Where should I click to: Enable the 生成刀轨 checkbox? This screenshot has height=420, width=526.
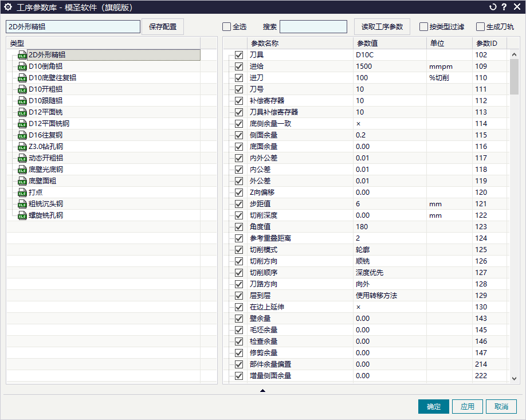coord(480,27)
